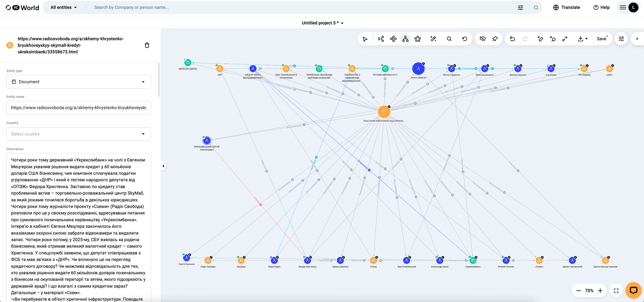Click the search magnifier in top bar
The height and width of the screenshot is (302, 644).
click(x=536, y=7)
